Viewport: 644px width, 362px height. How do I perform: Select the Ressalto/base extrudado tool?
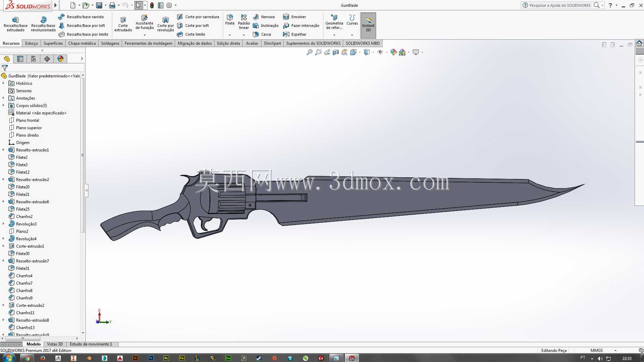(x=15, y=24)
